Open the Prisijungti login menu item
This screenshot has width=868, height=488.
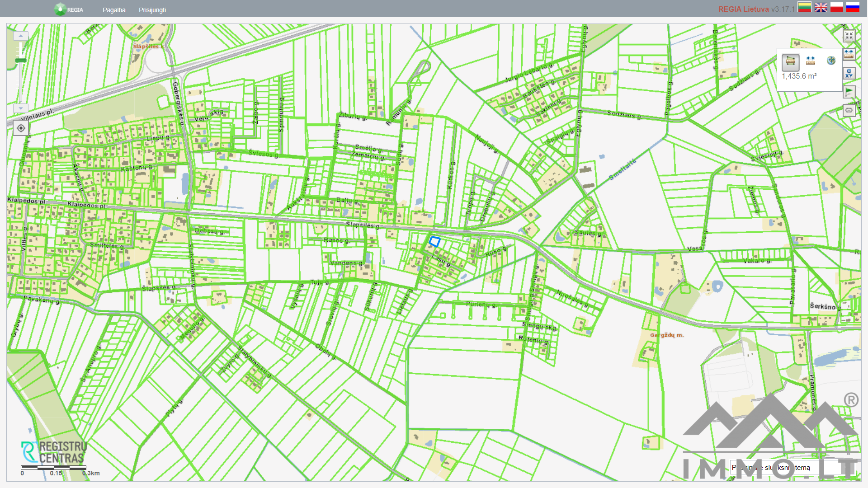[152, 10]
